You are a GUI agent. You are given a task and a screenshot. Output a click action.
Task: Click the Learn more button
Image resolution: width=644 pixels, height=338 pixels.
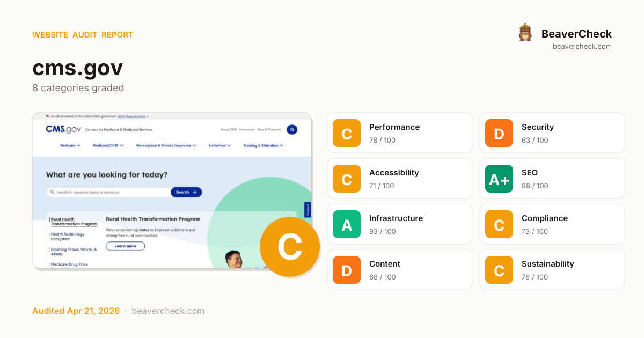(125, 246)
